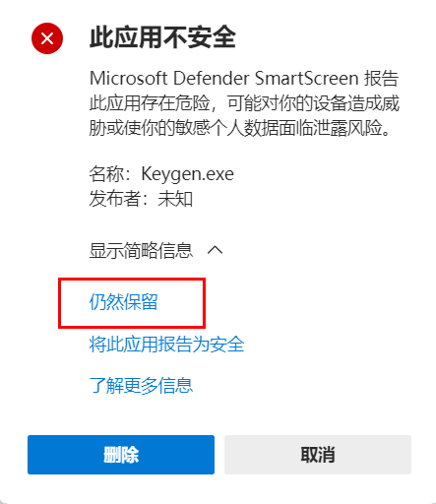436x504 pixels.
Task: Collapse details using the up chevron arrow
Action: click(x=216, y=250)
